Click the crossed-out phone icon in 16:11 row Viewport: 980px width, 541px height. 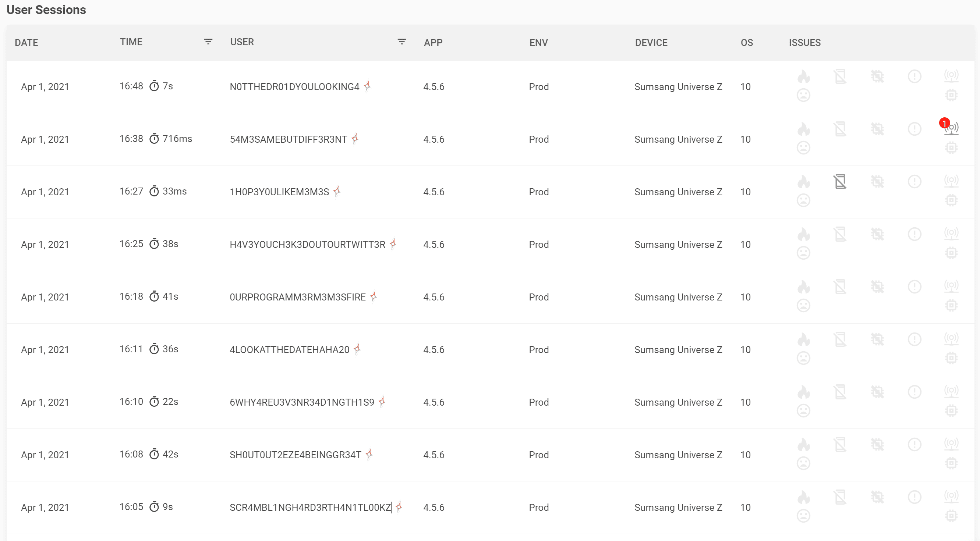point(840,339)
